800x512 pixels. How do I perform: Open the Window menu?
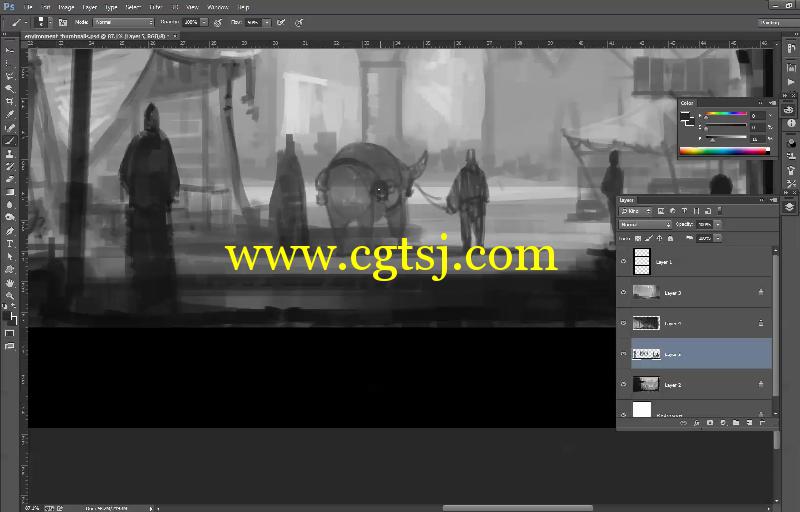(x=218, y=7)
